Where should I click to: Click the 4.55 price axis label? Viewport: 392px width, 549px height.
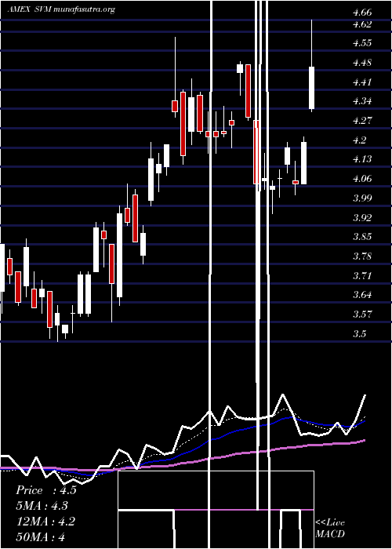click(x=362, y=43)
